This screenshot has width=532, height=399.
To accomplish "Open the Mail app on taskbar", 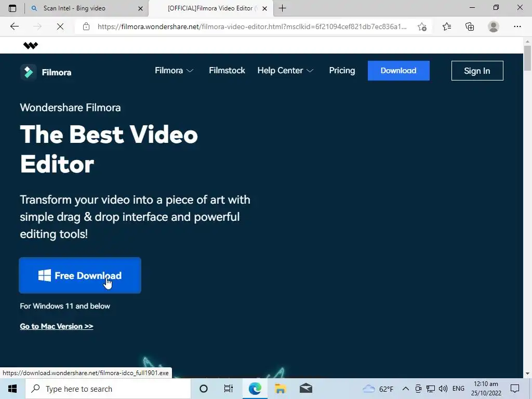I will 306,389.
